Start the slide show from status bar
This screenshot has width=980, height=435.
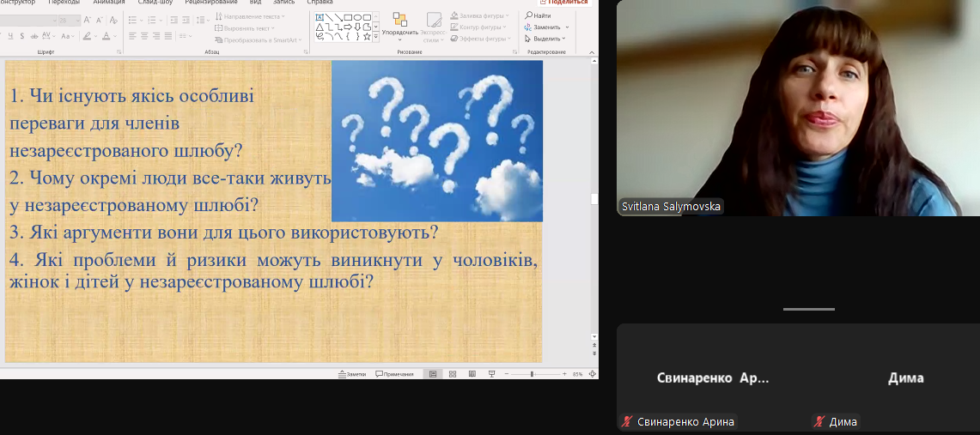[x=492, y=374]
